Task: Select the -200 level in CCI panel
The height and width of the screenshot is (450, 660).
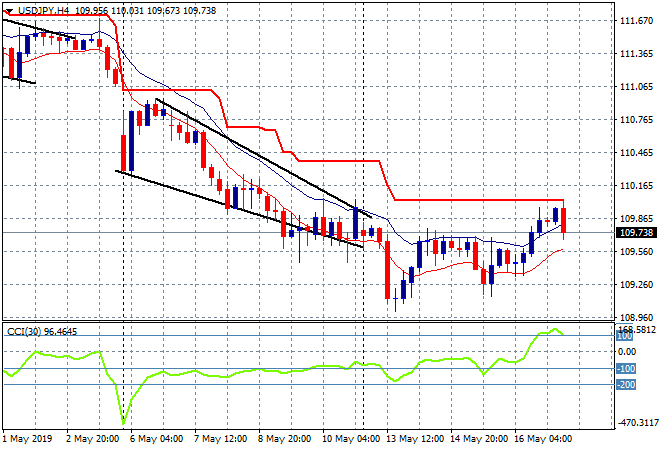Action: coord(627,385)
